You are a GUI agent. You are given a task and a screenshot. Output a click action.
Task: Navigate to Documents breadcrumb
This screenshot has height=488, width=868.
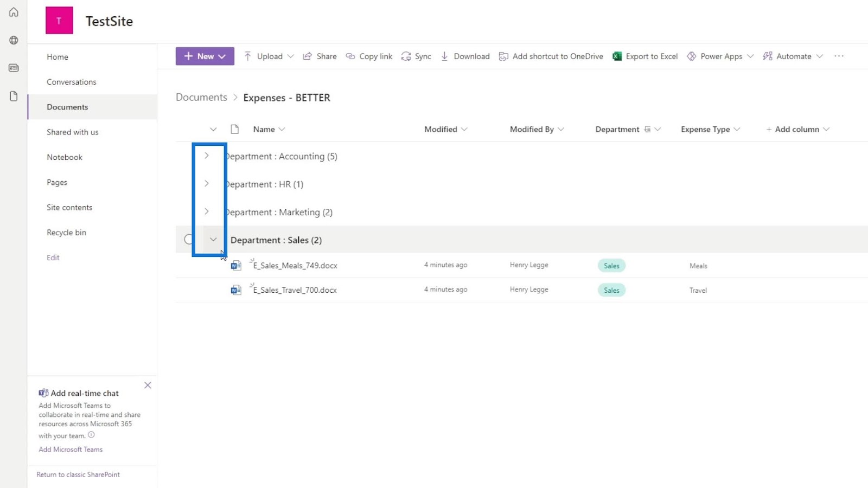click(201, 97)
